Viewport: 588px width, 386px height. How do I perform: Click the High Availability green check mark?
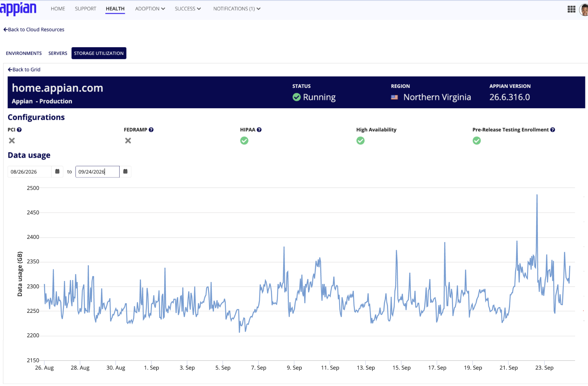(x=360, y=141)
